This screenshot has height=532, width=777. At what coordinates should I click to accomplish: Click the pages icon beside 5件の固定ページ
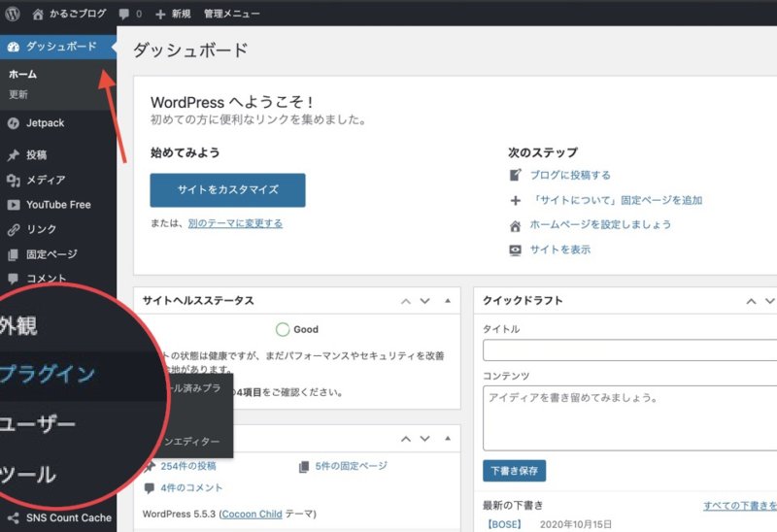(304, 467)
